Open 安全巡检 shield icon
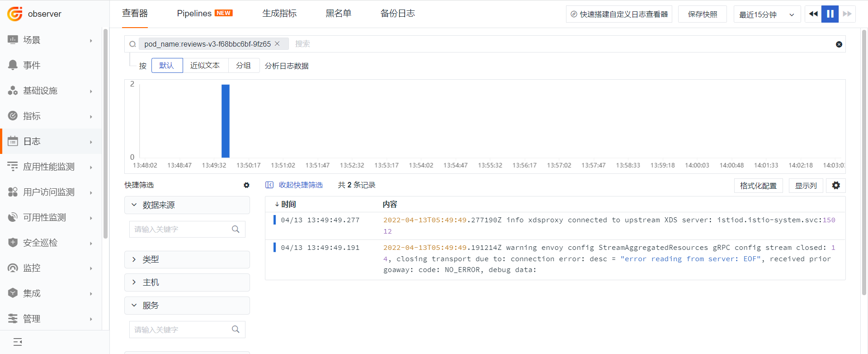868x354 pixels. 13,243
